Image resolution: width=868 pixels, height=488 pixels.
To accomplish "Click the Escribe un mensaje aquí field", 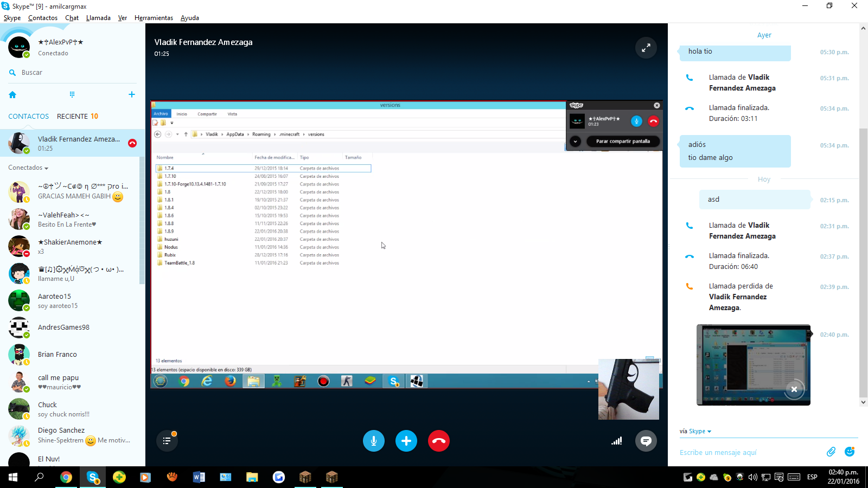I will (x=749, y=452).
